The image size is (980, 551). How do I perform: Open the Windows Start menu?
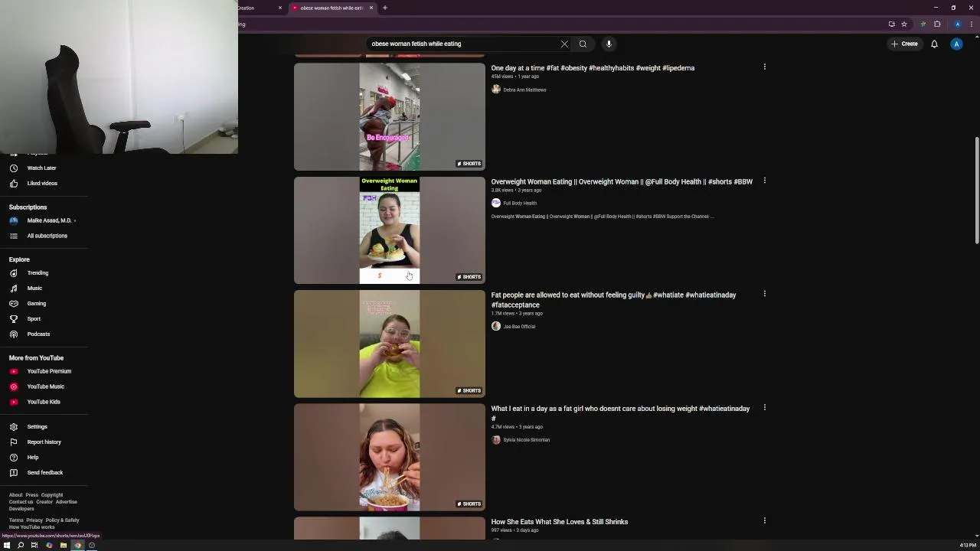(6, 545)
